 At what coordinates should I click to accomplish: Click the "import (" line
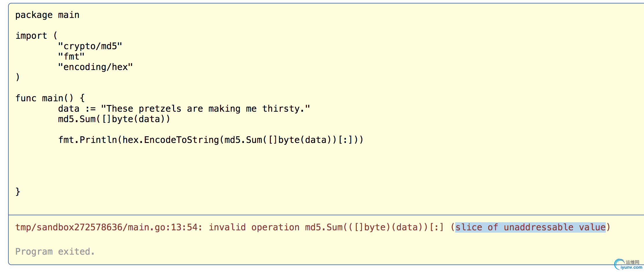click(36, 36)
